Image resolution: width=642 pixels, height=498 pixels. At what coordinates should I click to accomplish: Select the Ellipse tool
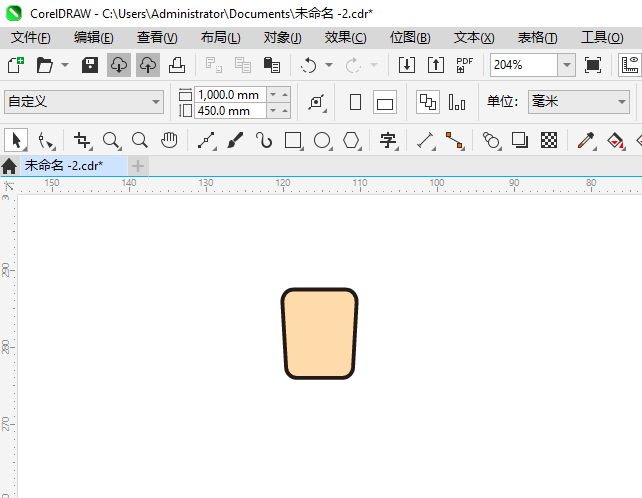coord(322,140)
